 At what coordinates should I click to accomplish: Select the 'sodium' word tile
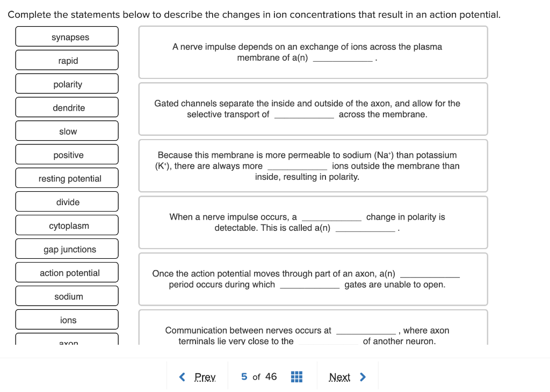67,296
